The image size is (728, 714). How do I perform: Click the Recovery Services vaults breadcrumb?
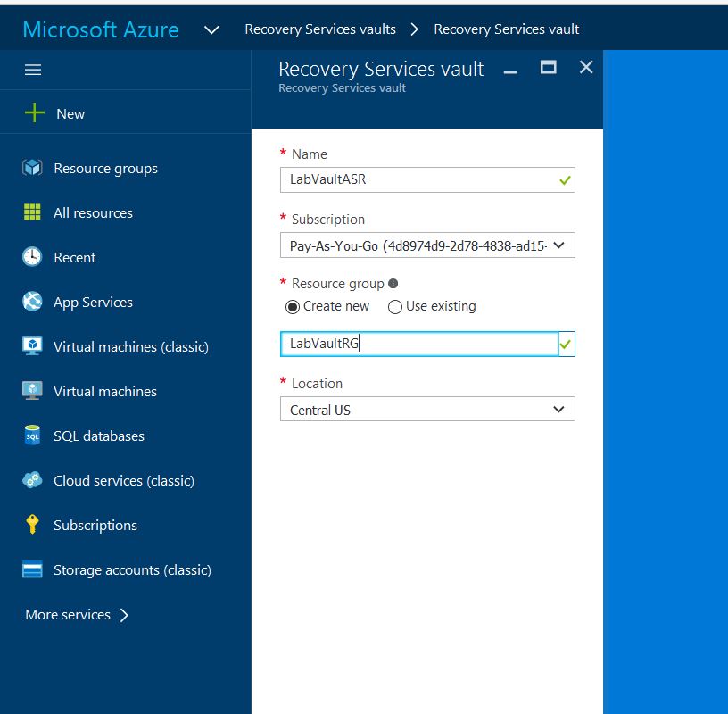point(320,29)
